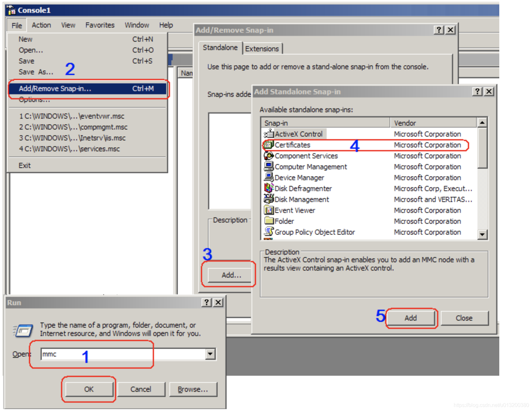Open the Help menu

tap(166, 25)
